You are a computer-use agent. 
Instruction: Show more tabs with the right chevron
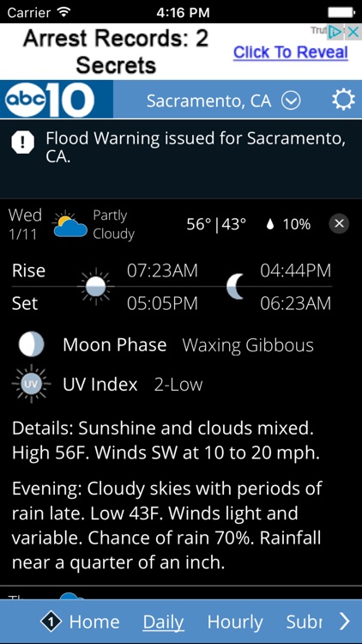[x=344, y=622]
